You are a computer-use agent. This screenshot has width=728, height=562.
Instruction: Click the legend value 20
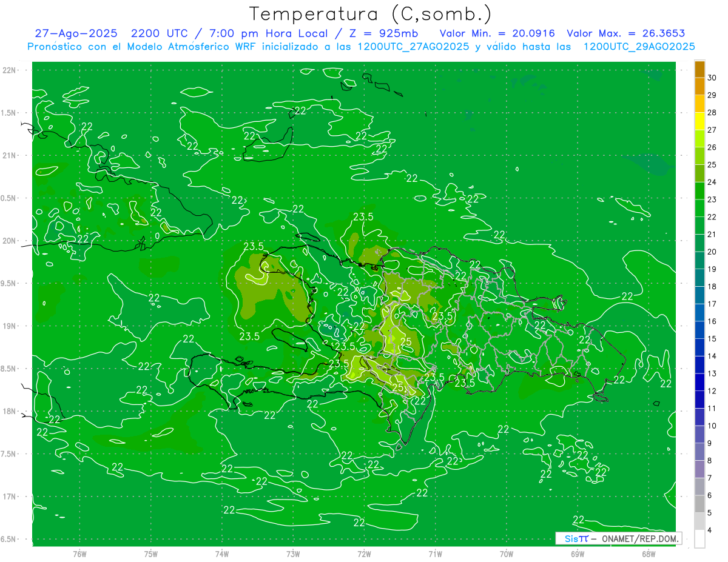coord(712,252)
